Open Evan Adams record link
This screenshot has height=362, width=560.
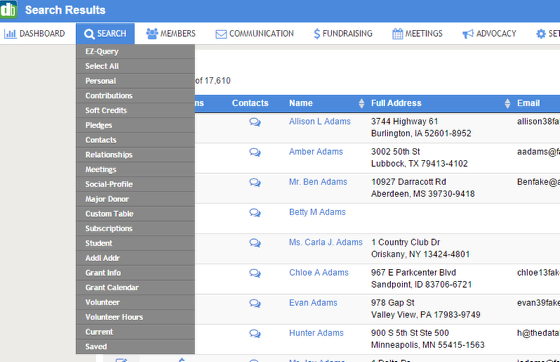pyautogui.click(x=313, y=303)
